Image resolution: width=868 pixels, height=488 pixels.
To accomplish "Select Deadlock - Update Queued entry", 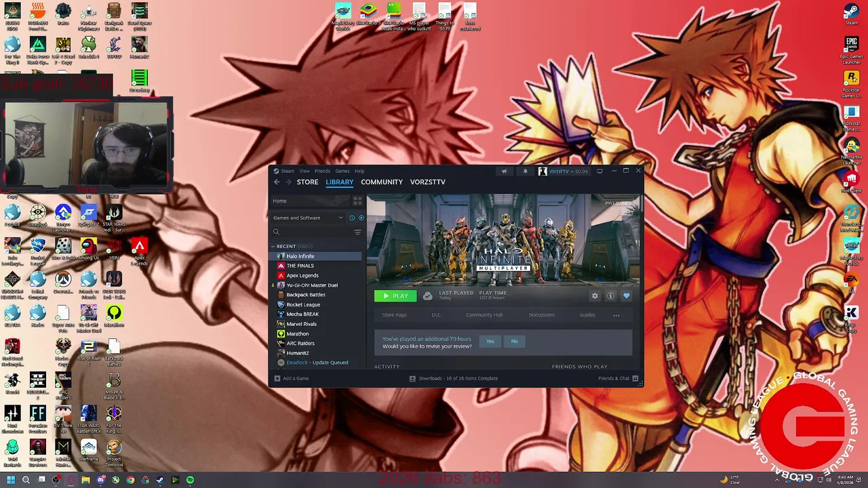I will pyautogui.click(x=316, y=362).
